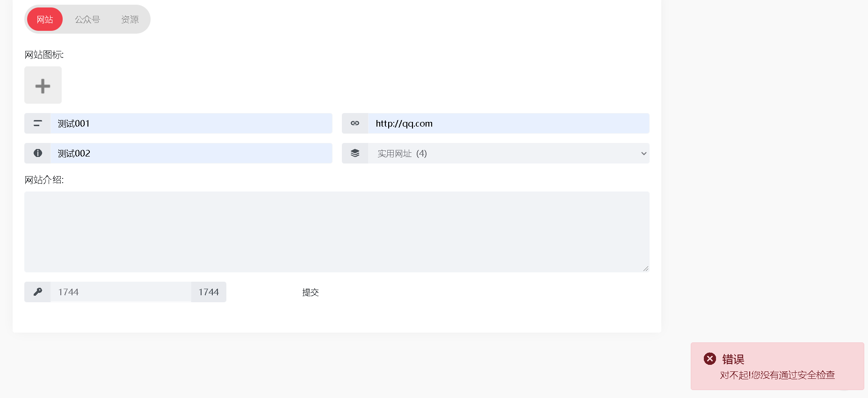Switch to the 公众号 tab
This screenshot has height=398, width=868.
pos(87,19)
